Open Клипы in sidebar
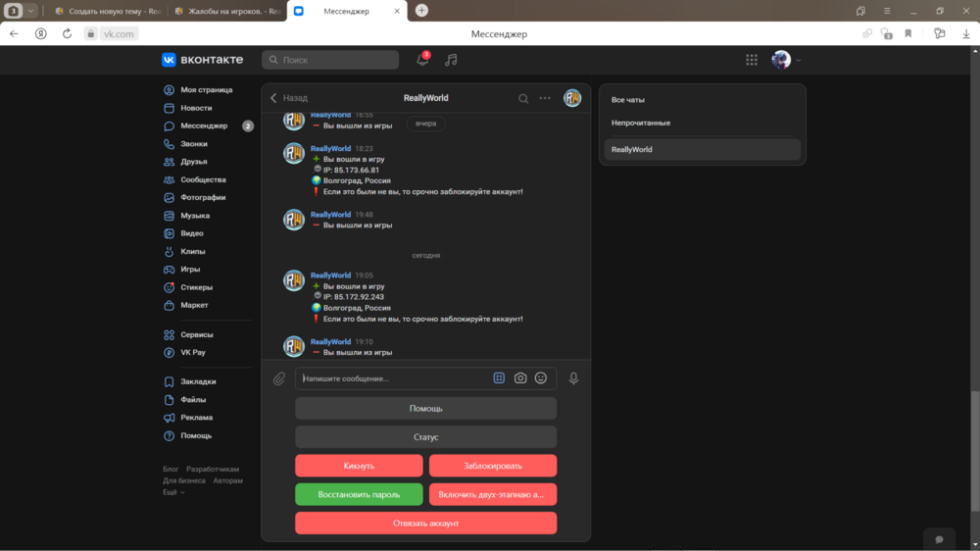The image size is (980, 551). click(192, 251)
